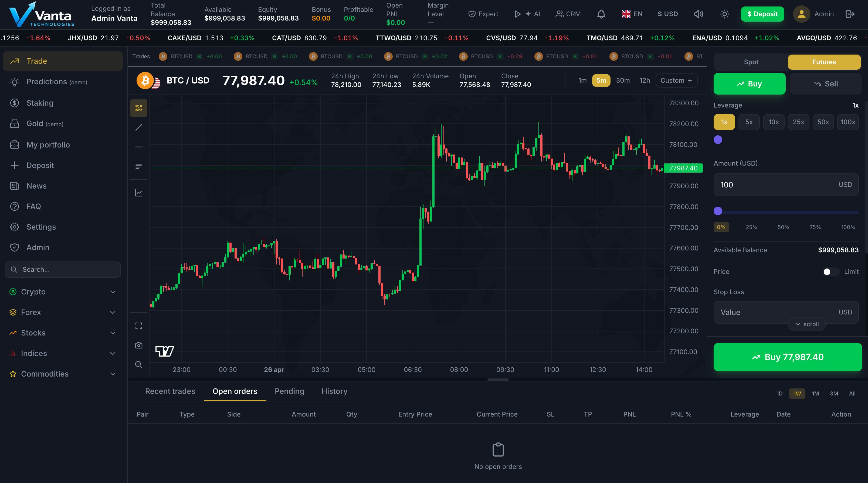Switch to the History tab
This screenshot has width=868, height=483.
(x=334, y=391)
